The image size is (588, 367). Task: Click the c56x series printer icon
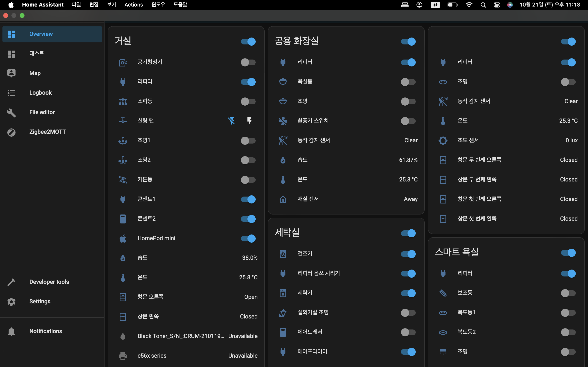point(123,356)
